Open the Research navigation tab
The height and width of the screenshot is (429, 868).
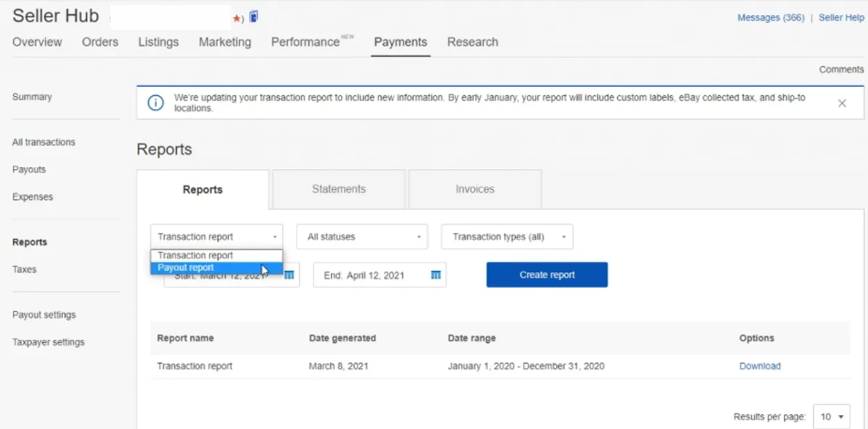click(x=473, y=42)
